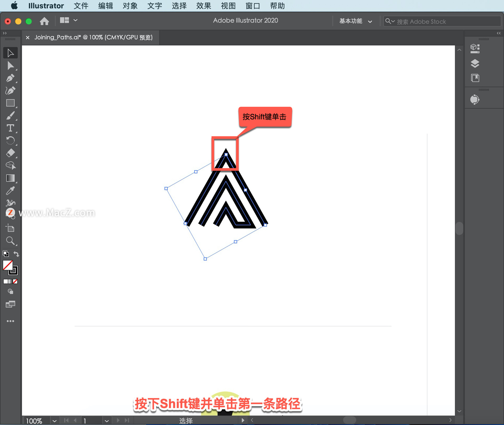Image resolution: width=504 pixels, height=425 pixels.
Task: Open Edit Toolbar three dots
Action: (10, 321)
